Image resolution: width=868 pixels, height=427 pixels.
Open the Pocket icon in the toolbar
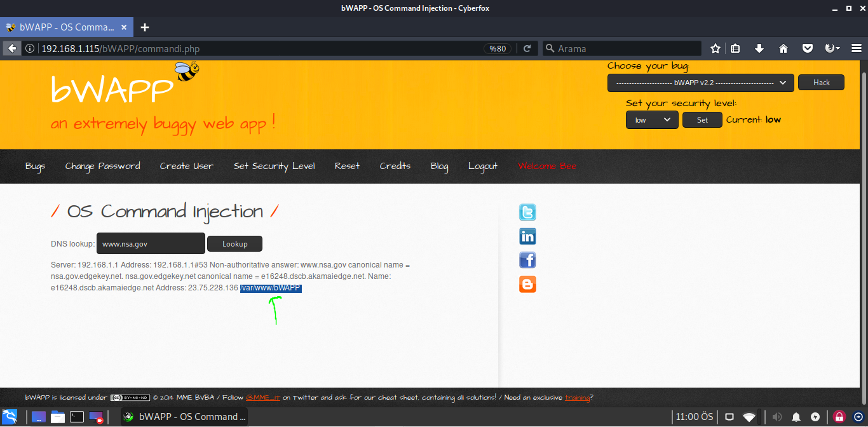[x=808, y=48]
